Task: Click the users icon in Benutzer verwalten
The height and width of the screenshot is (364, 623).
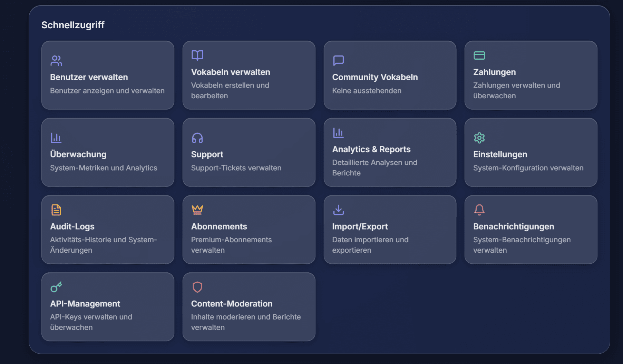Action: [x=56, y=61]
